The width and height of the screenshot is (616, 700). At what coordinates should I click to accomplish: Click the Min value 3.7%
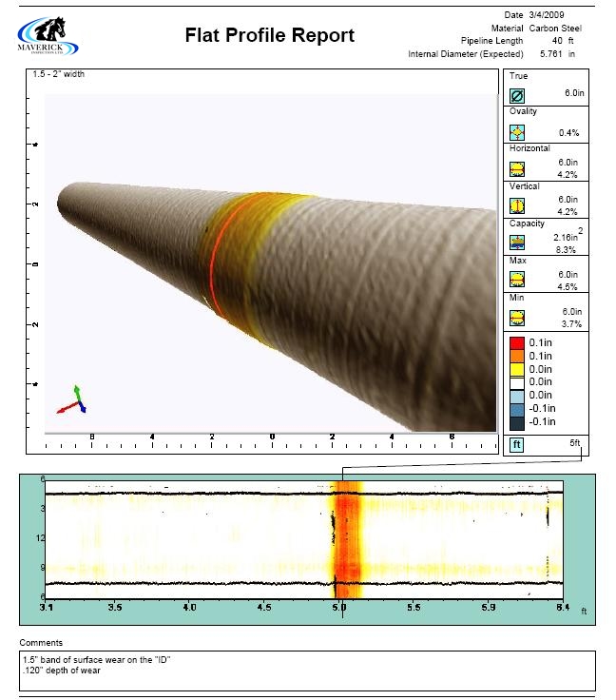tap(571, 323)
